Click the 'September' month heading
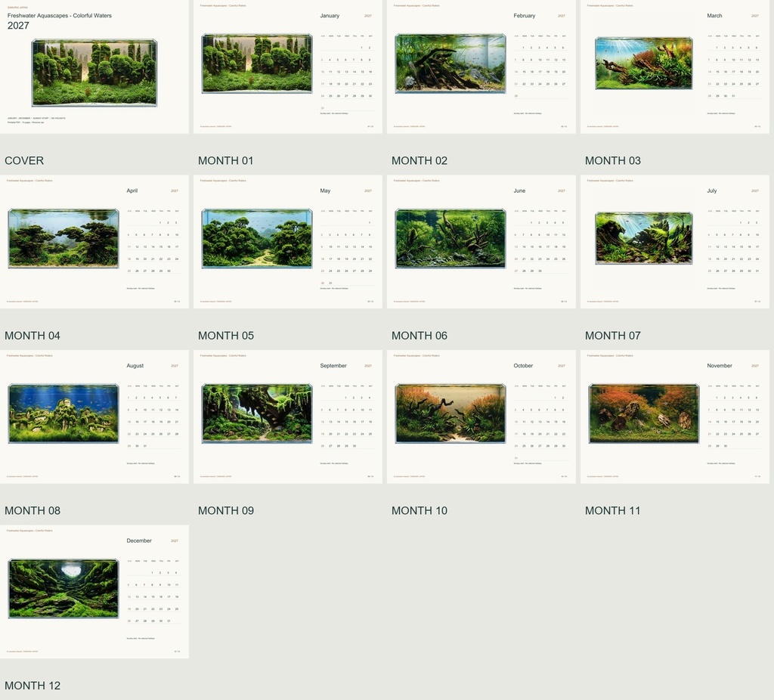 tap(333, 366)
